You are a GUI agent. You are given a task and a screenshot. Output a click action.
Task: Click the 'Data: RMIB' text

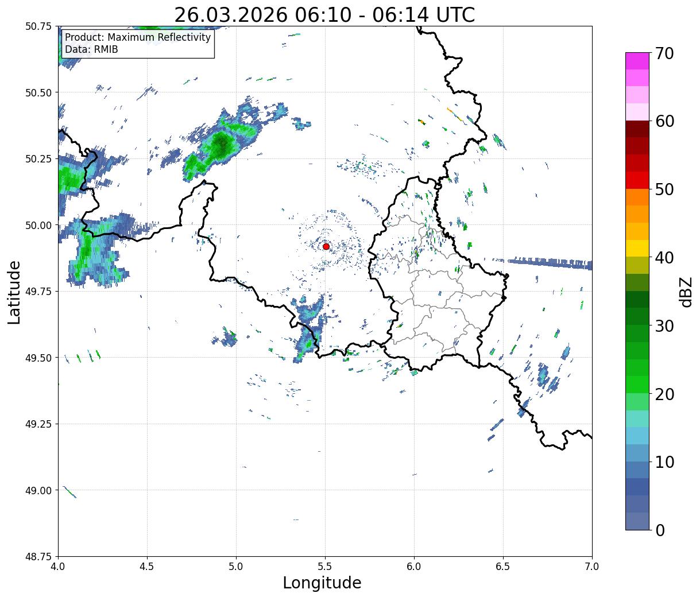point(91,49)
